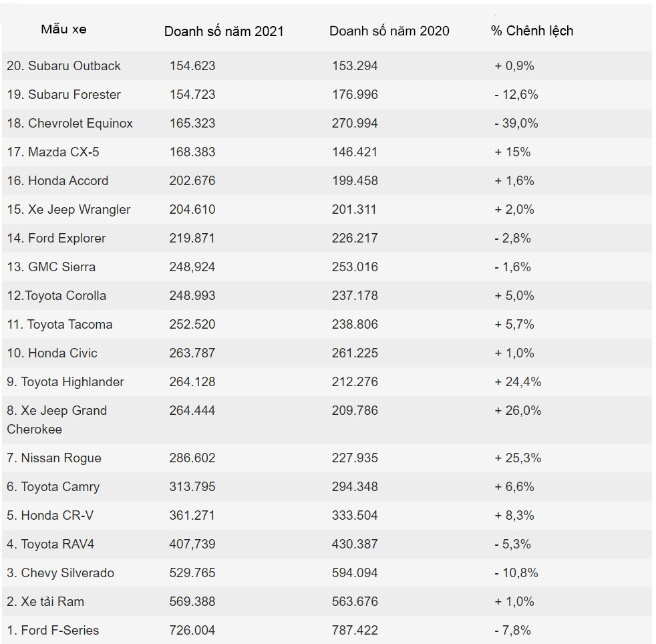
Task: Select 2020 sales value 294.348 for Camry
Action: click(355, 486)
